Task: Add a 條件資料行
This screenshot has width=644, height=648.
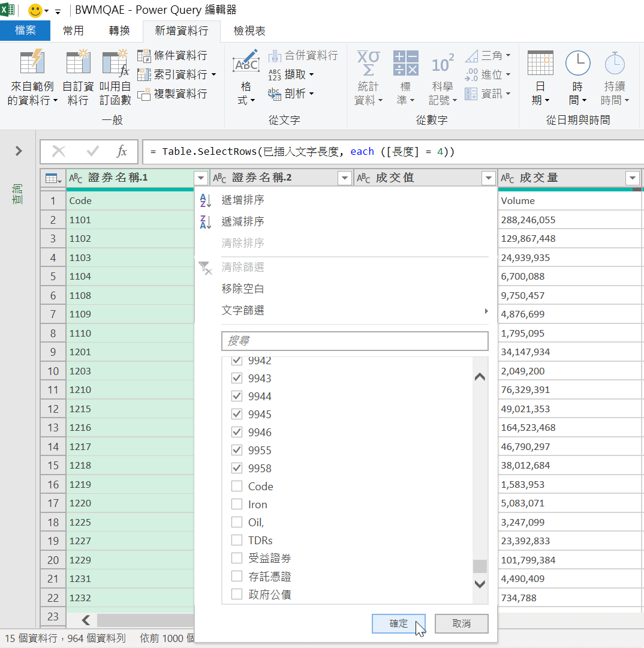Action: (172, 55)
